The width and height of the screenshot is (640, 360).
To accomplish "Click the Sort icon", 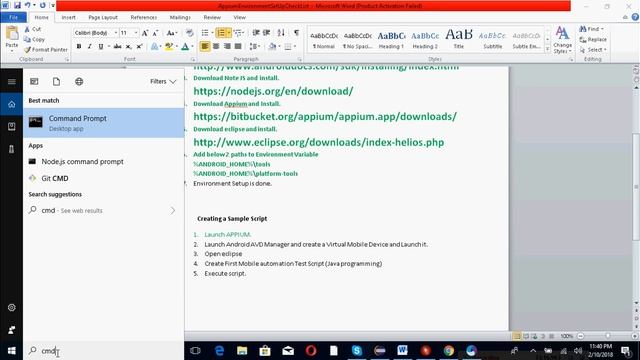I will (x=281, y=33).
